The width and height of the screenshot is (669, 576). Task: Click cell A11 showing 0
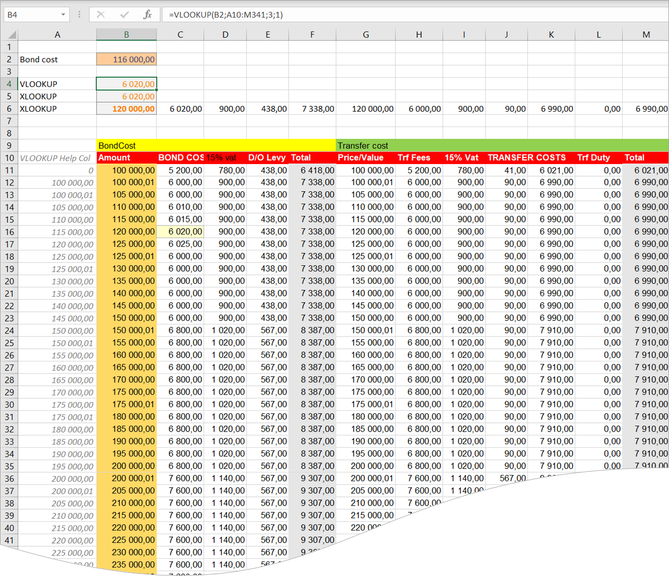click(x=57, y=170)
